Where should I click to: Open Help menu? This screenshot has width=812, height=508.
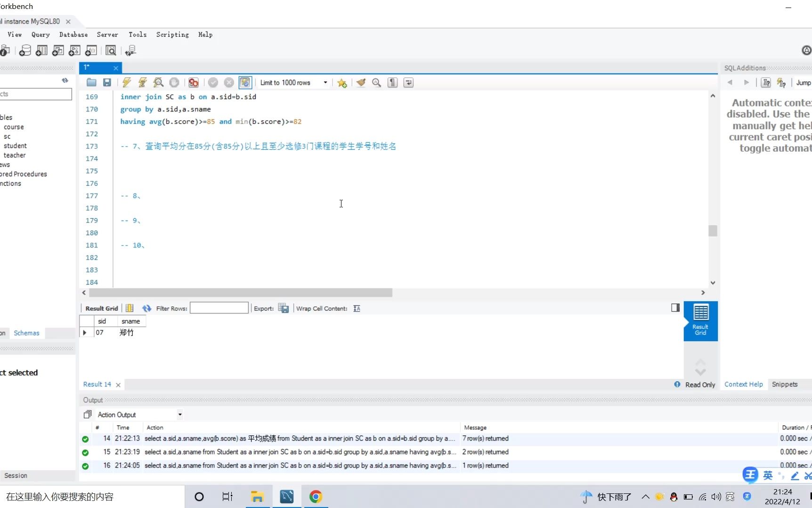(205, 34)
